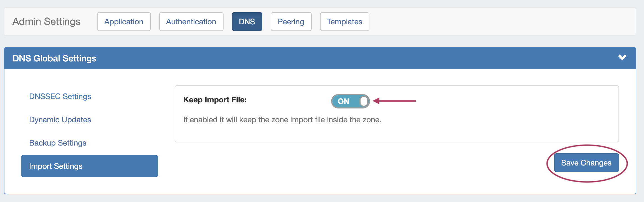Click the ON text inside the switch
644x202 pixels.
click(x=343, y=101)
